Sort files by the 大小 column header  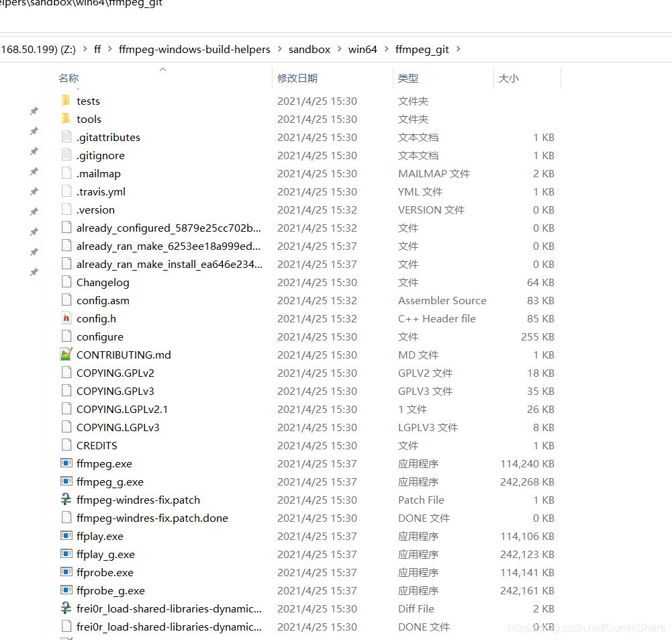[x=509, y=79]
